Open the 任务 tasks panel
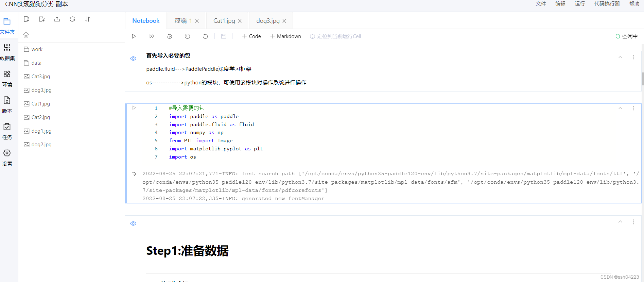This screenshot has width=644, height=282. [x=7, y=131]
